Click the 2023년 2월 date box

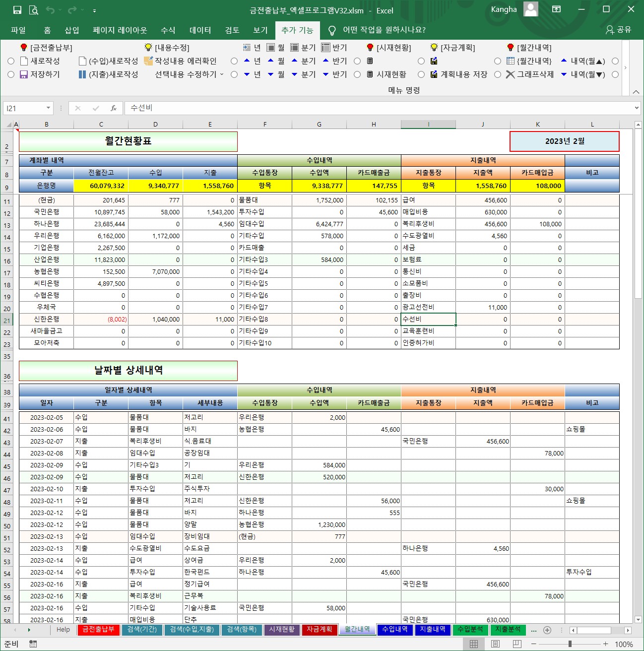(565, 141)
